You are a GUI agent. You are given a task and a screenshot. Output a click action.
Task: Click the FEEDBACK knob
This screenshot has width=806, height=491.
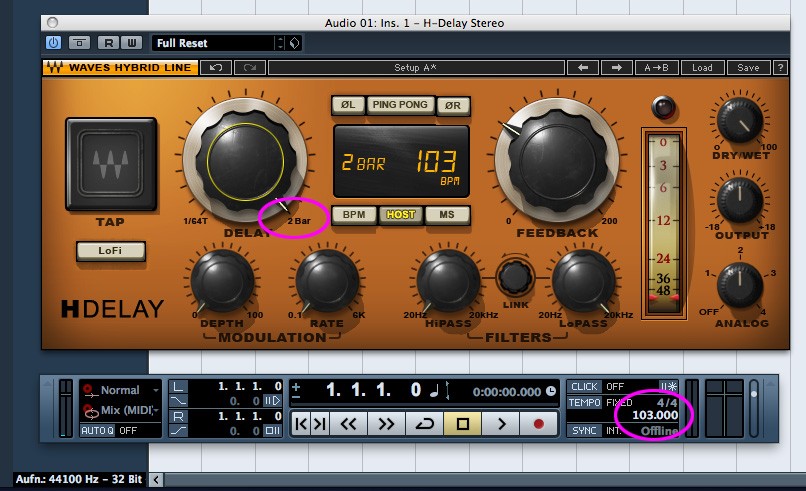pos(557,160)
